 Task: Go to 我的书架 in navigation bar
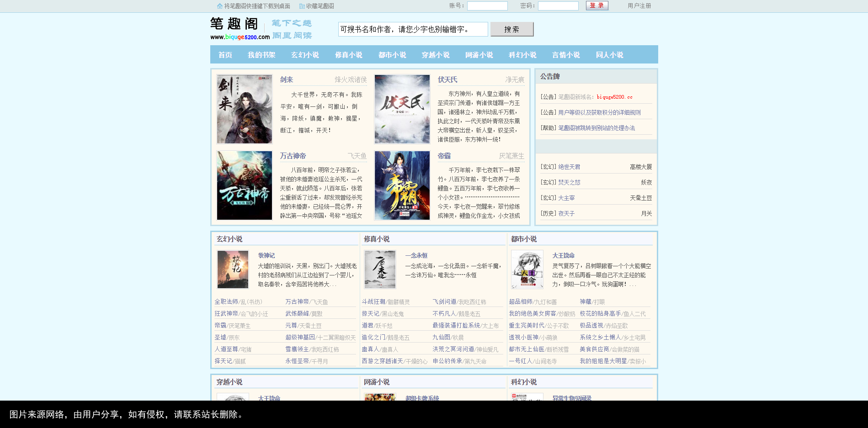click(261, 55)
